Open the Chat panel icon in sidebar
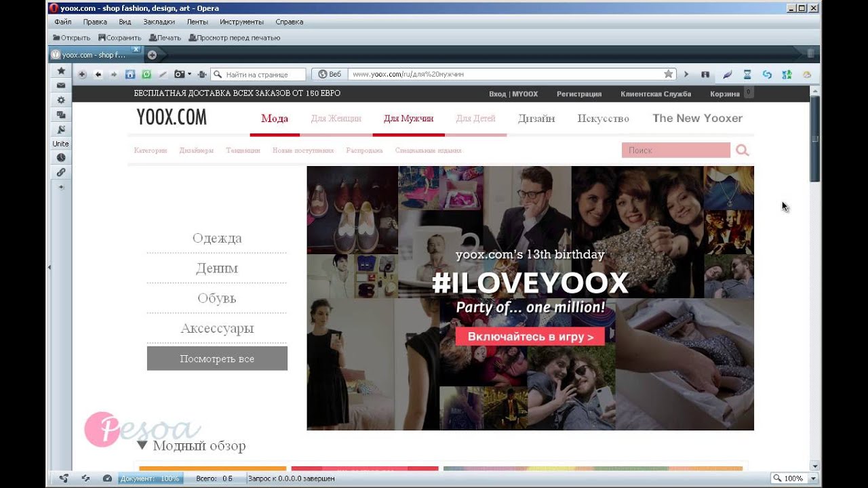Screen dimensions: 868x488 point(61,115)
